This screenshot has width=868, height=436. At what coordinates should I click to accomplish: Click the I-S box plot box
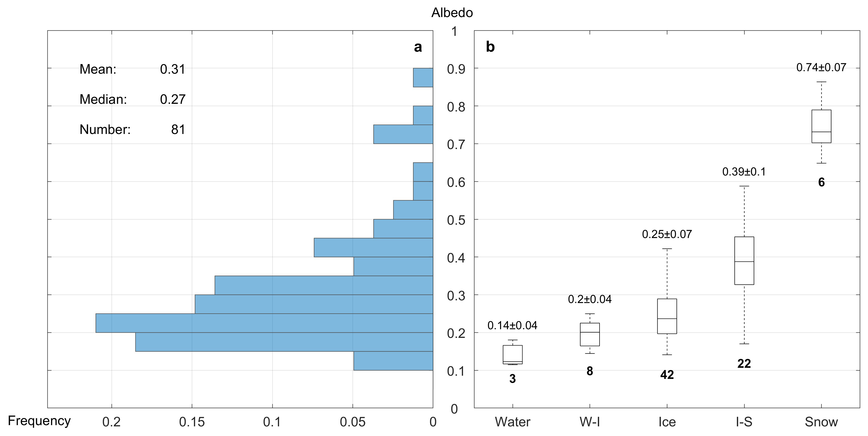point(744,261)
